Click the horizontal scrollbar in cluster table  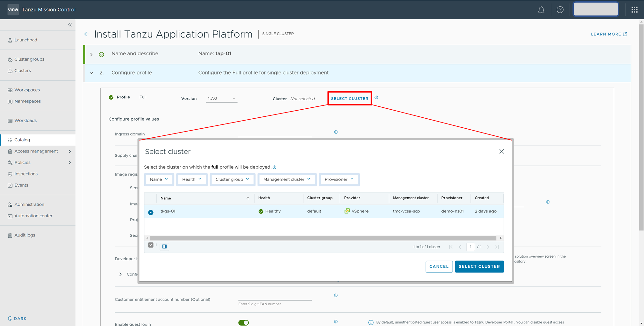[323, 238]
